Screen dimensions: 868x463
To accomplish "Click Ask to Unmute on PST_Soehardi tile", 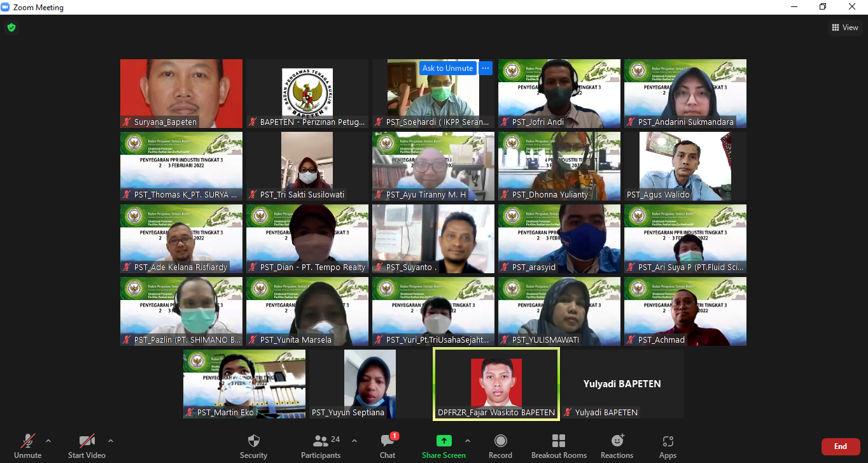I will coord(448,68).
